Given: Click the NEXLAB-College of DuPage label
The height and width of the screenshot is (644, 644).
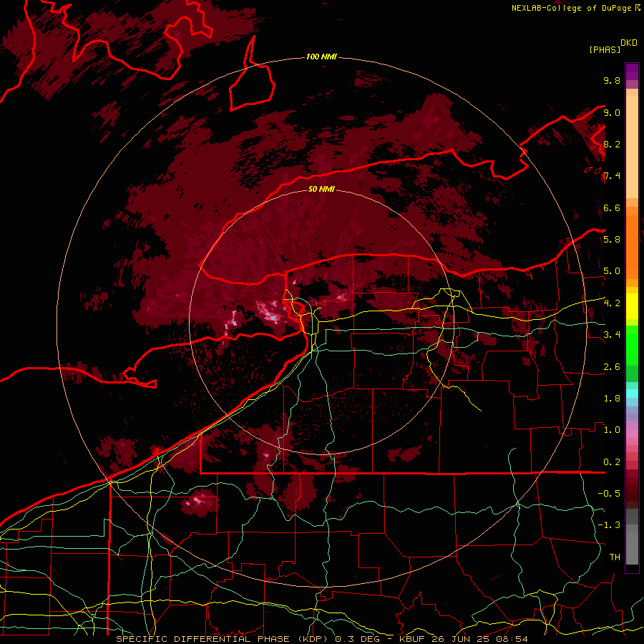Looking at the screenshot, I should (571, 8).
